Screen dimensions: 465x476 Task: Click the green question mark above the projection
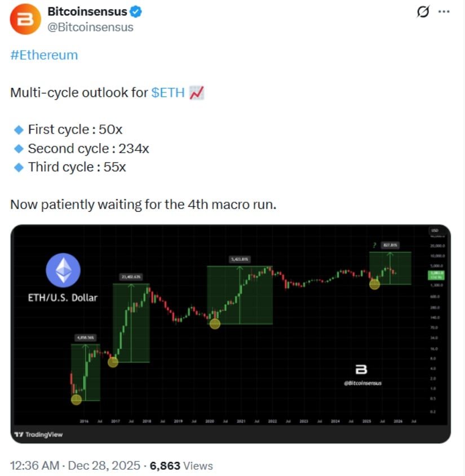tap(375, 245)
